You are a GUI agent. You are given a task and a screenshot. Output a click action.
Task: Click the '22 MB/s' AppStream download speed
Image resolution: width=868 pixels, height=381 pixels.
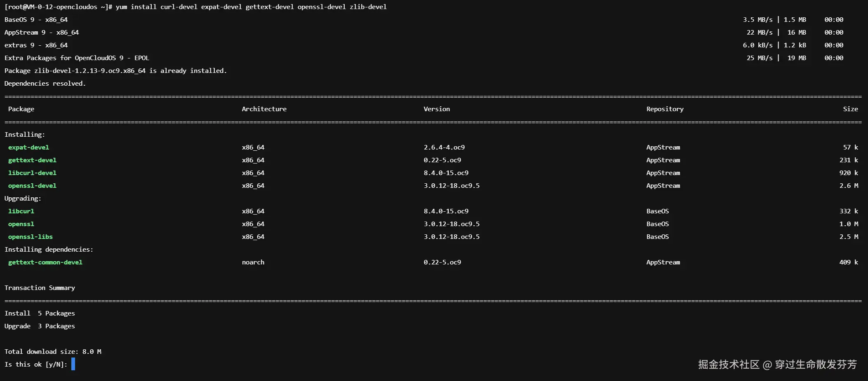pos(760,33)
